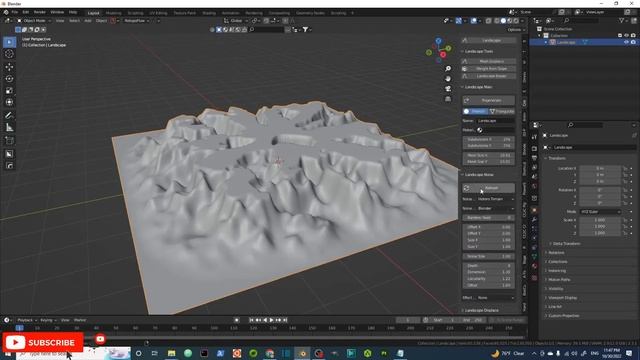
Task: Collapse the Landscape Tools section
Action: click(x=478, y=51)
